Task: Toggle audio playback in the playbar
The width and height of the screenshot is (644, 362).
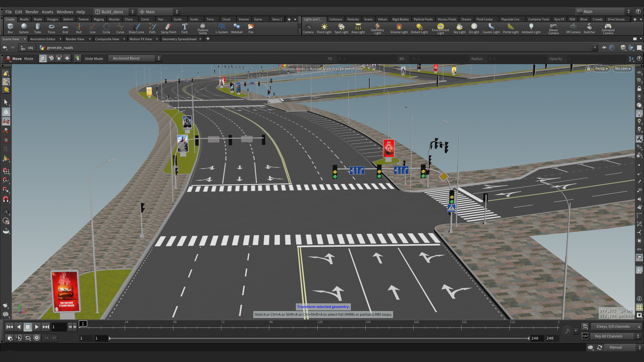Action: (x=19, y=338)
